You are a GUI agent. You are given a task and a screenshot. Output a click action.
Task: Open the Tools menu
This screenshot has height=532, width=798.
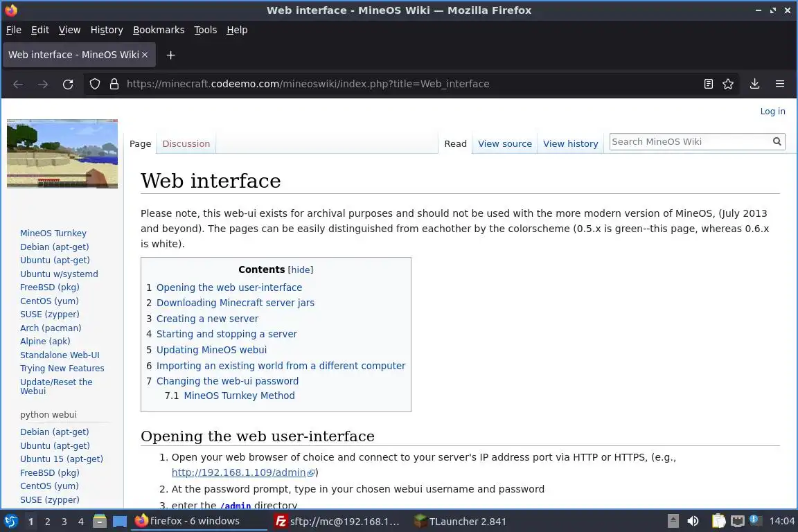coord(206,30)
